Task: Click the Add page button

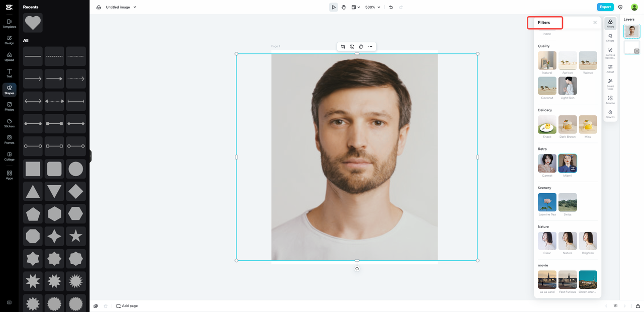Action: click(127, 306)
